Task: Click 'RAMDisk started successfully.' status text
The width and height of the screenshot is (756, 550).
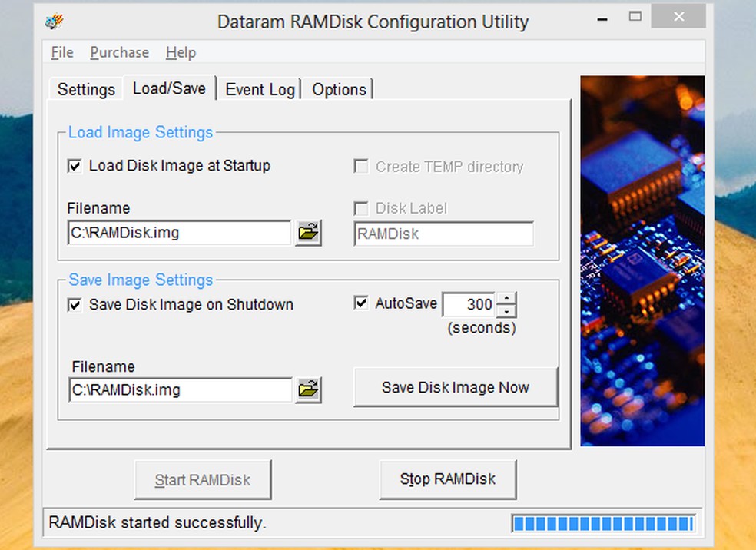Action: pyautogui.click(x=157, y=522)
